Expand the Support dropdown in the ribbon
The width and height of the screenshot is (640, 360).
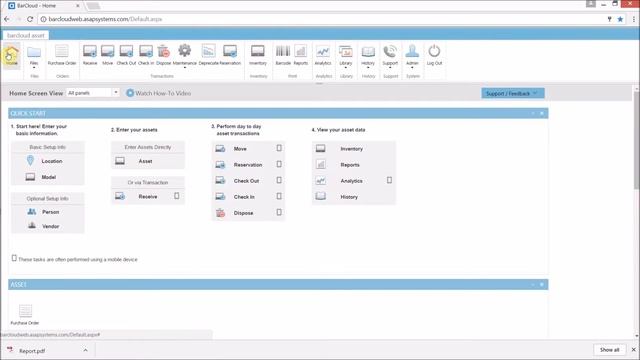(390, 67)
